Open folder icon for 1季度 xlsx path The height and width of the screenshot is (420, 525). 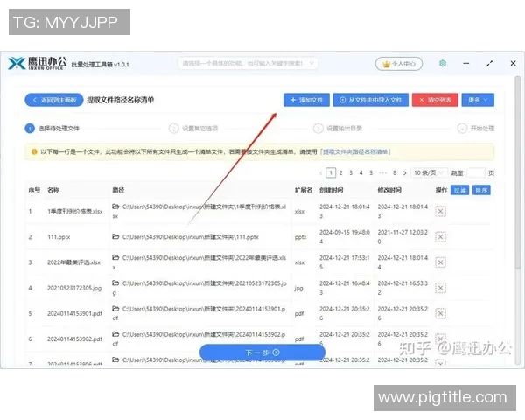click(115, 206)
